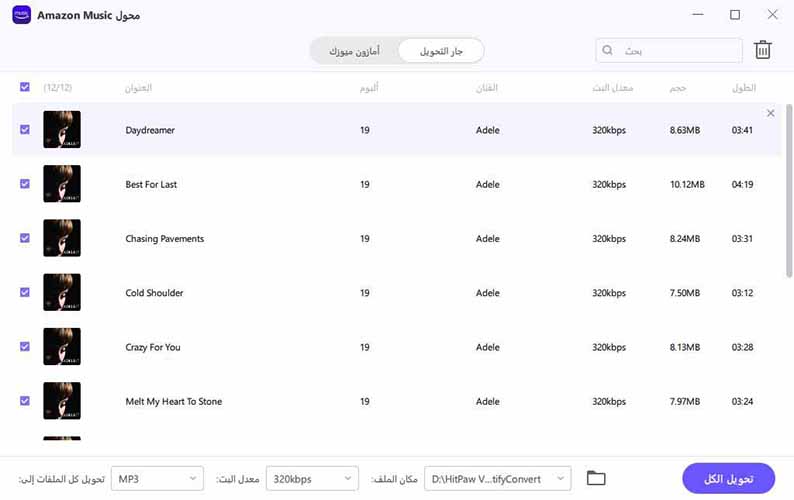Click the حجم size column header
This screenshot has width=794, height=500.
(x=678, y=88)
